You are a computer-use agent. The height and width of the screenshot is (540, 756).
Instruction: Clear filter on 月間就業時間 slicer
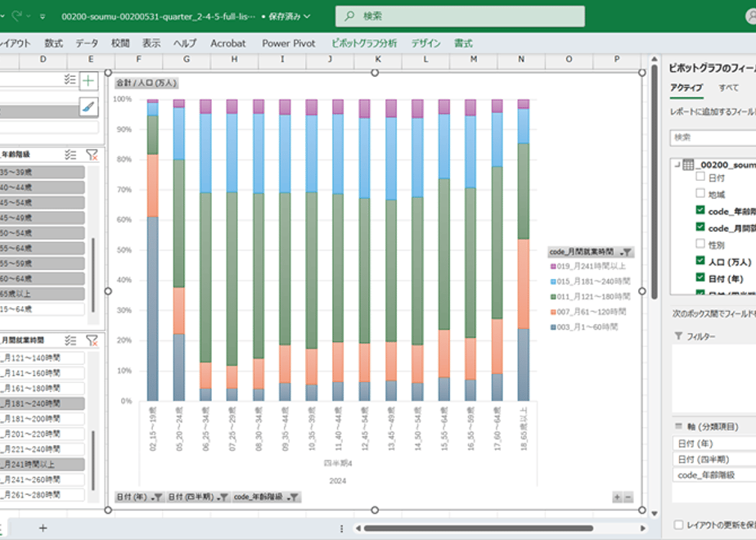tap(92, 340)
